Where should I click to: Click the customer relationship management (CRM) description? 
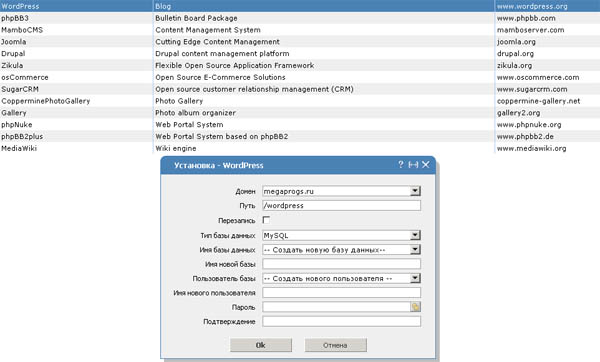[254, 89]
